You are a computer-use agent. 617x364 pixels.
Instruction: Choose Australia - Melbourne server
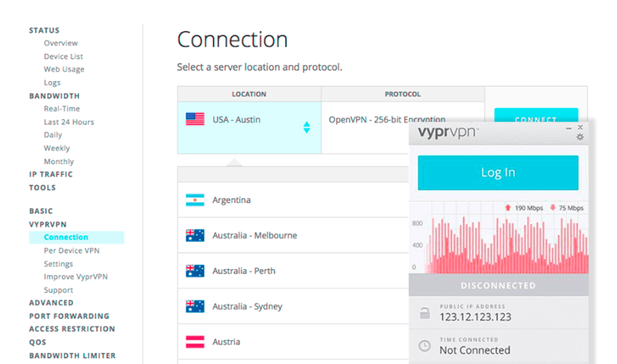293,235
